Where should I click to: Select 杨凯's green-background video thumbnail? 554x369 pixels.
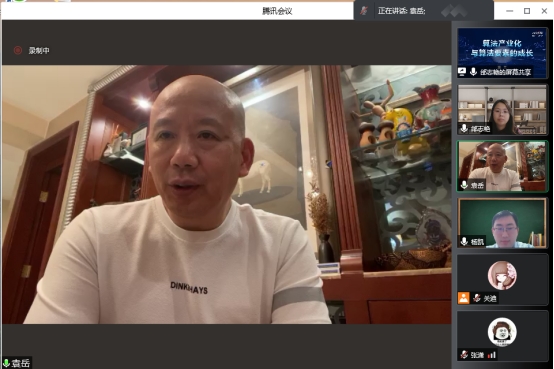click(502, 223)
